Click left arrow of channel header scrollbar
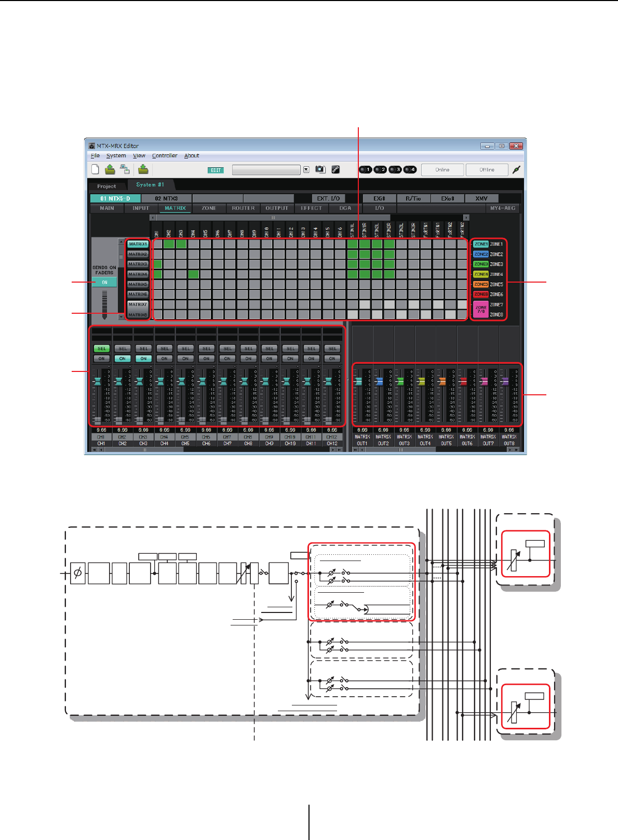This screenshot has height=840, width=618. pyautogui.click(x=152, y=218)
